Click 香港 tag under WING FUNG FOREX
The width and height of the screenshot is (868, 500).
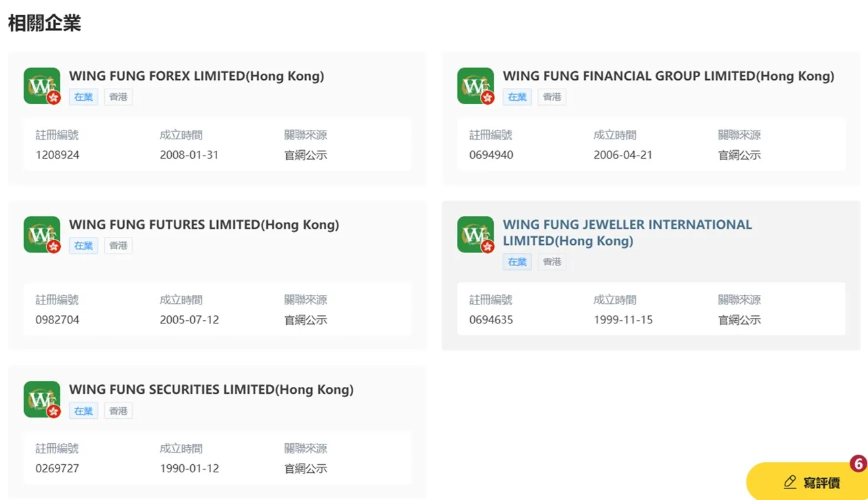pos(118,97)
